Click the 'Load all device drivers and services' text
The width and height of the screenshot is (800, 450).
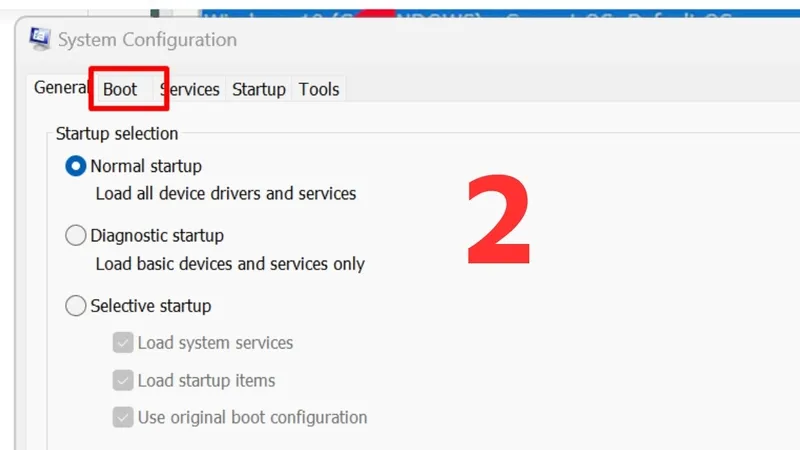[x=225, y=193]
